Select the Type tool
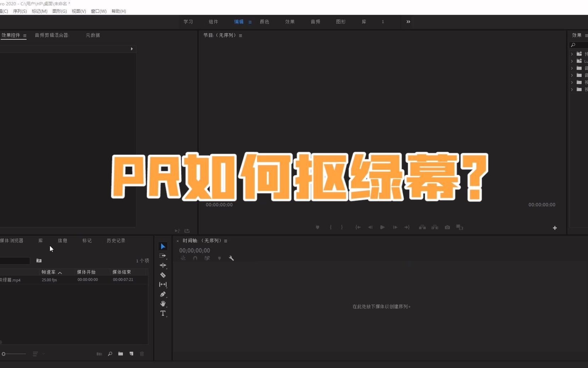This screenshot has height=368, width=588. point(163,313)
